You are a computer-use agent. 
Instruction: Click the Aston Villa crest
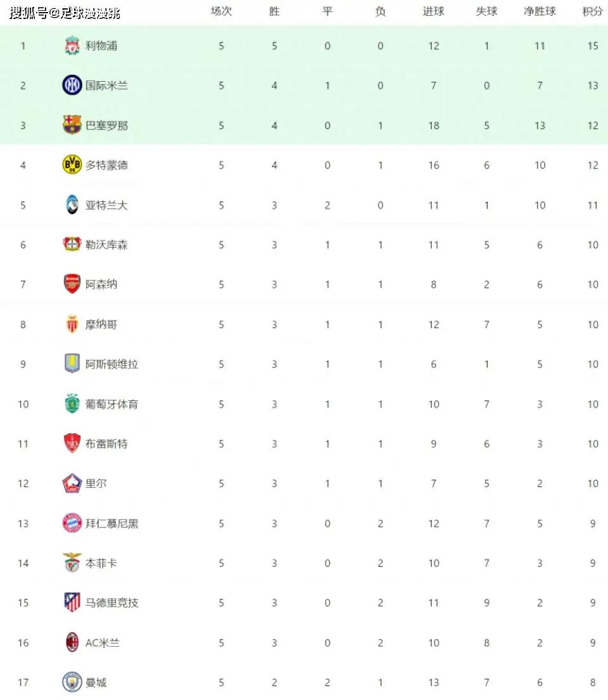point(72,364)
